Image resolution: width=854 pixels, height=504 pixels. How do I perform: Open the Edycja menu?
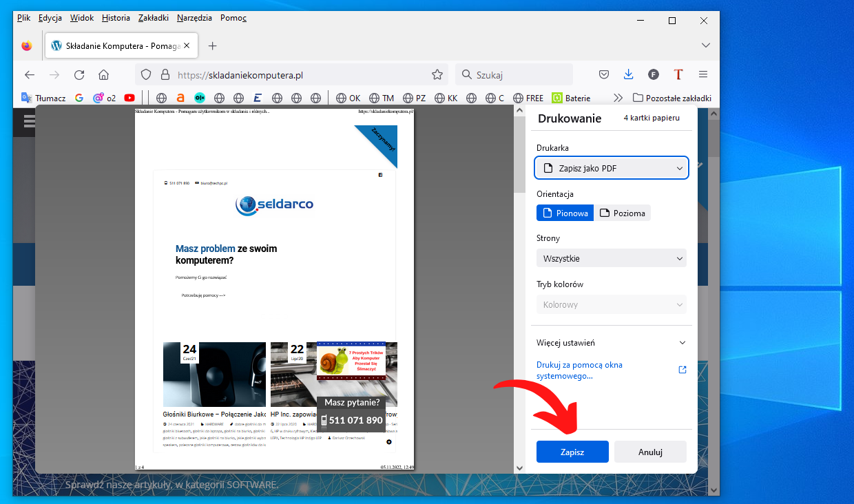(x=50, y=18)
